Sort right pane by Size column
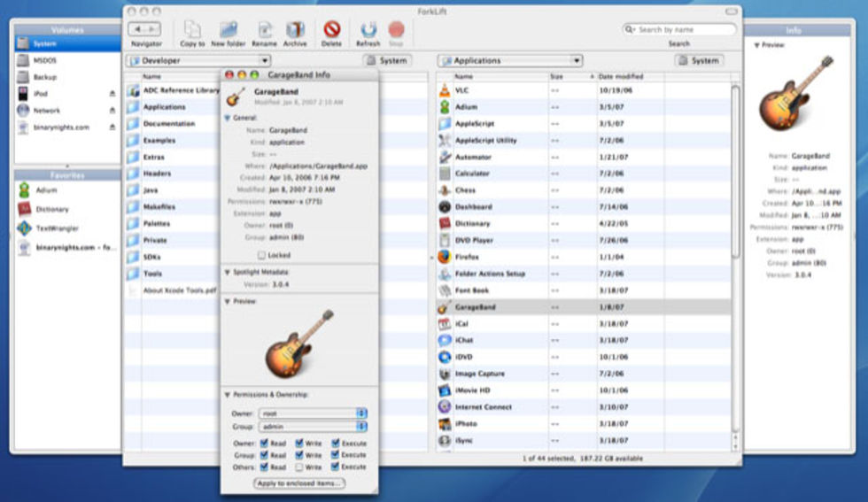Image resolution: width=868 pixels, height=502 pixels. [556, 77]
